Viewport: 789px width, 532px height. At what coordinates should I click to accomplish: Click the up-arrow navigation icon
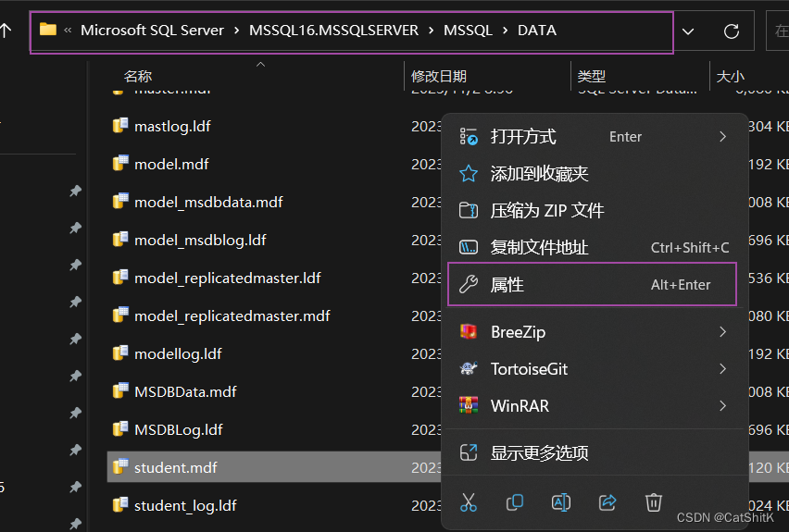[x=6, y=31]
